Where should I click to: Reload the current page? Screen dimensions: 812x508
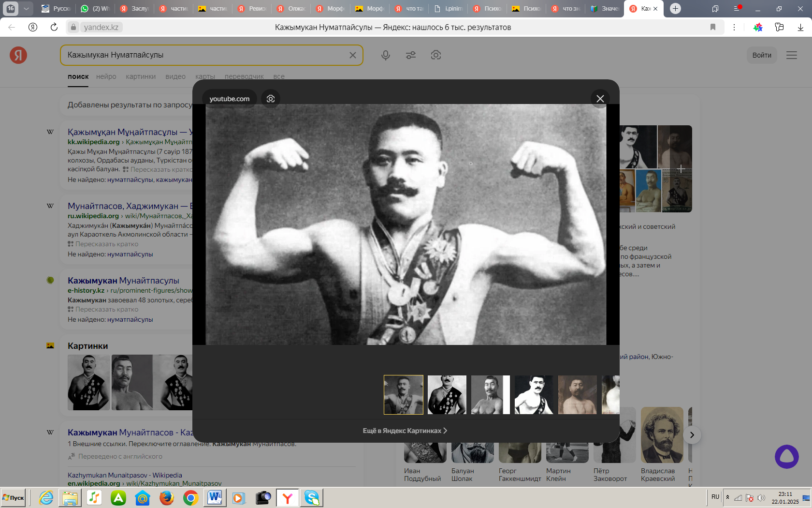pyautogui.click(x=54, y=27)
